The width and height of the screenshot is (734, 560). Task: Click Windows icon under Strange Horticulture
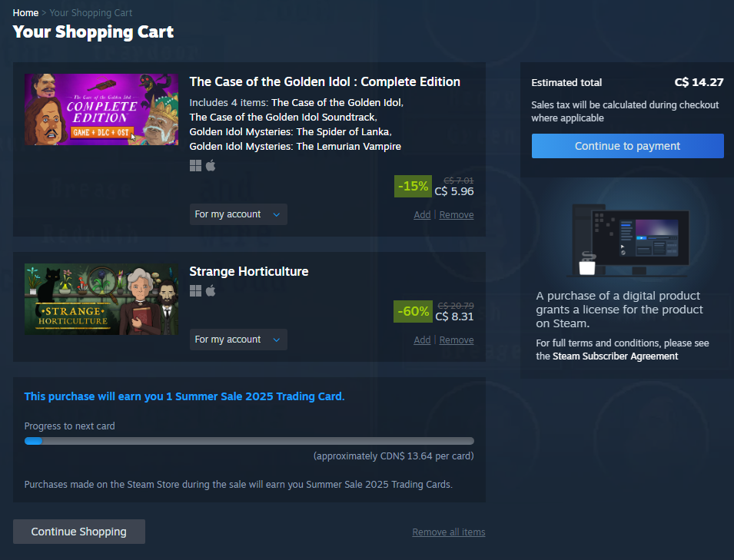(x=195, y=291)
